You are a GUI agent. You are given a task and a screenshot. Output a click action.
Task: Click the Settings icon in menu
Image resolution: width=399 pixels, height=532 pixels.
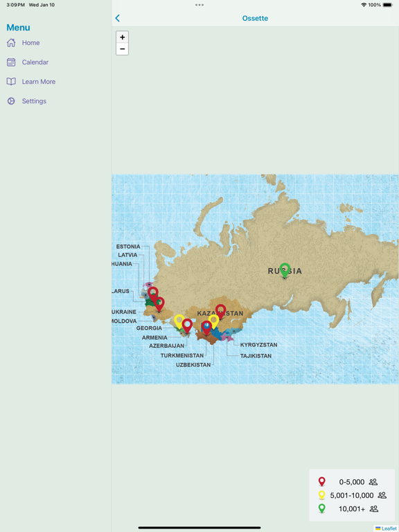click(x=11, y=101)
